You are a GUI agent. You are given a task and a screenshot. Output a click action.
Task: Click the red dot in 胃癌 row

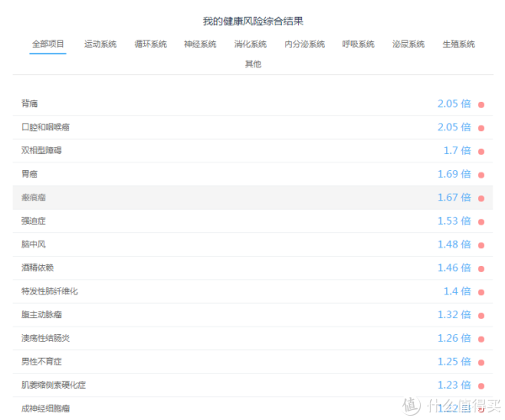click(481, 175)
